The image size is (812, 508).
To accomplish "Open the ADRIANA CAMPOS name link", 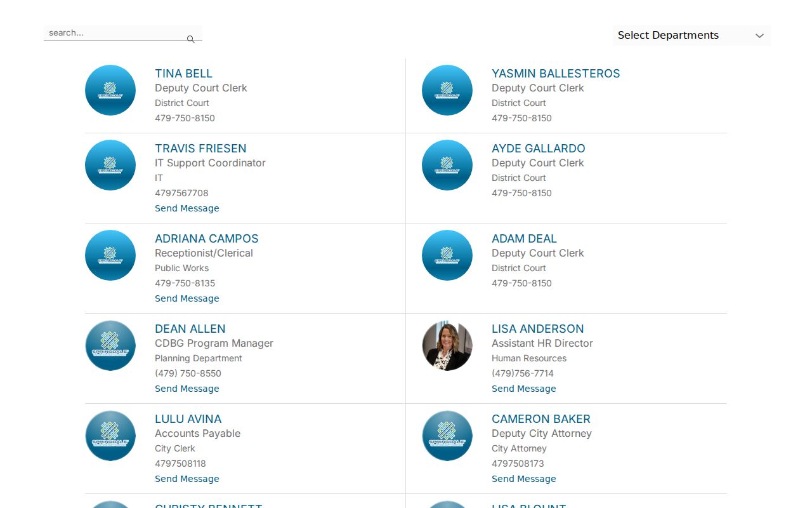I will coord(207,239).
